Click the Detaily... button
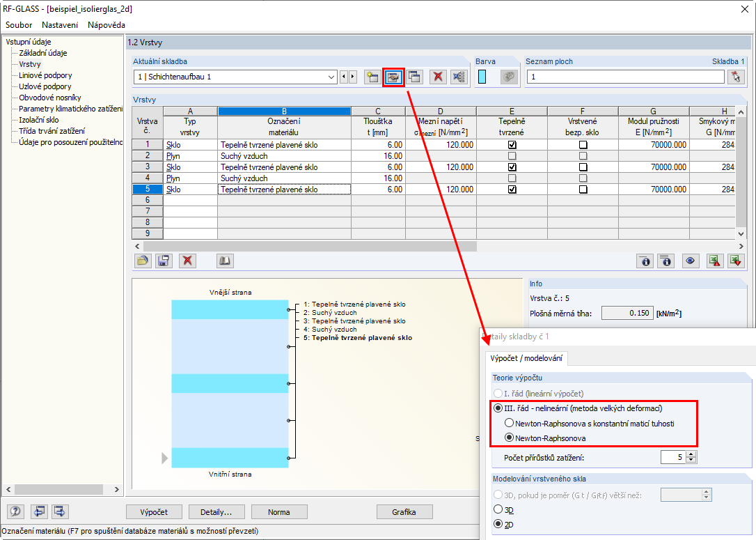 pos(216,512)
